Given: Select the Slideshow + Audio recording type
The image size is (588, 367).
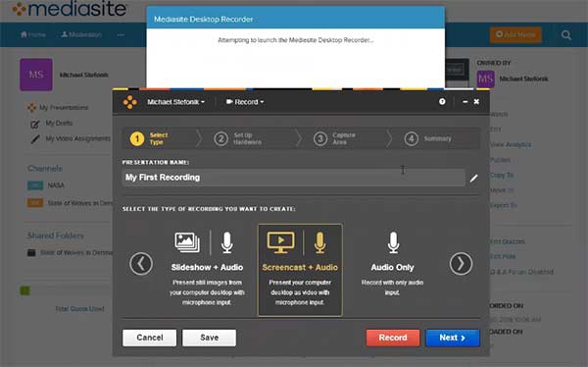Looking at the screenshot, I should coord(207,270).
